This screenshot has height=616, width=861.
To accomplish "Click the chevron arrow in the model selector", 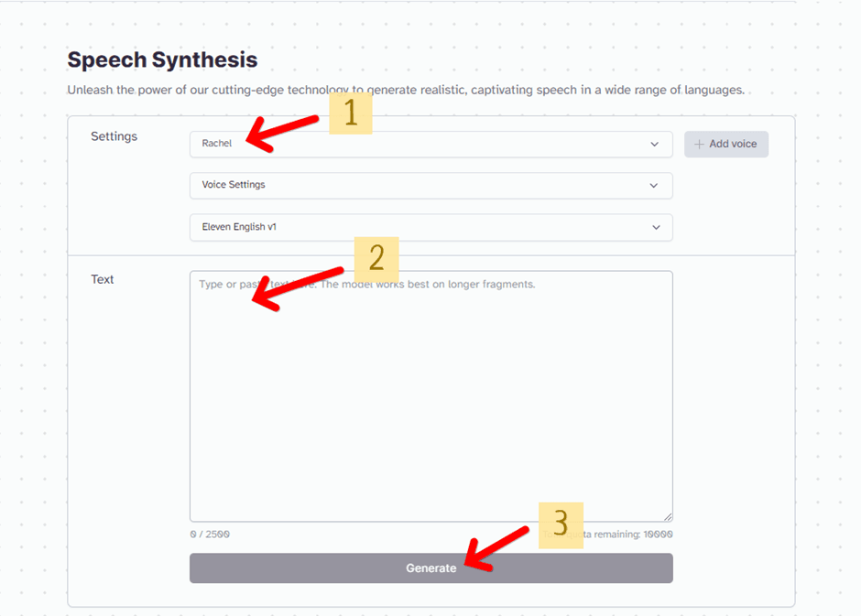I will click(656, 227).
